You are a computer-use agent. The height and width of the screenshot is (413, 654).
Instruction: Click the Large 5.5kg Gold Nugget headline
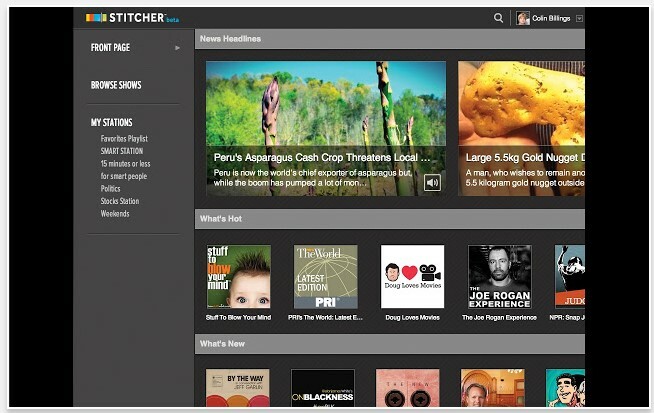(x=525, y=158)
